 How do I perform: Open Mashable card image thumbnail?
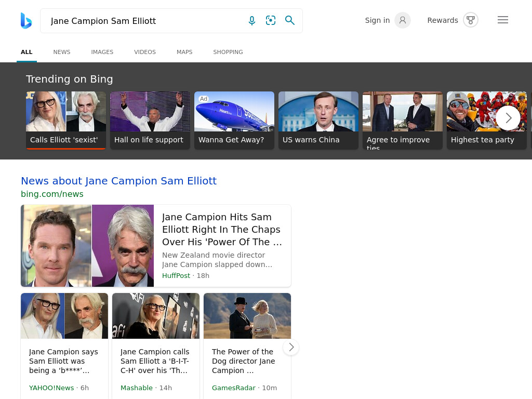click(156, 316)
